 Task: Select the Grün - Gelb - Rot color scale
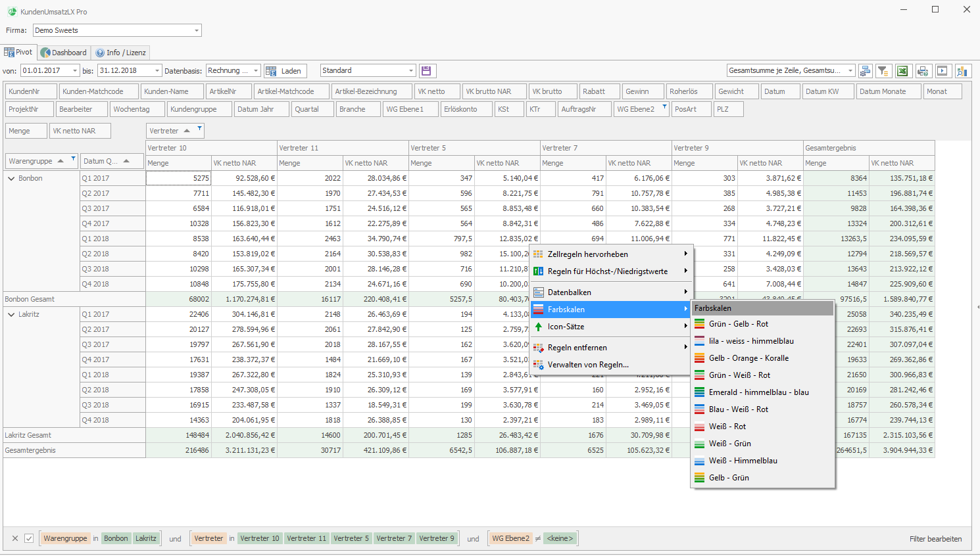[738, 324]
